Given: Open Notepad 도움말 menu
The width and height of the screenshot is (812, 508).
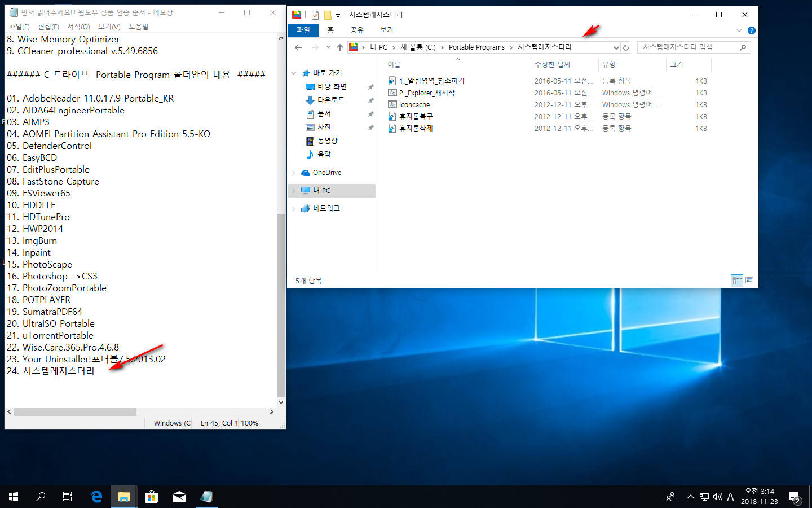Looking at the screenshot, I should click(x=139, y=27).
